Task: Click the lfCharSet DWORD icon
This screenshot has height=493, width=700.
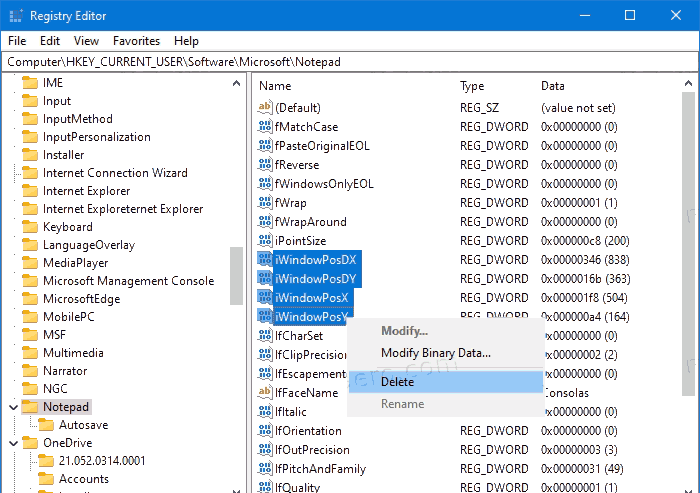Action: pyautogui.click(x=264, y=335)
